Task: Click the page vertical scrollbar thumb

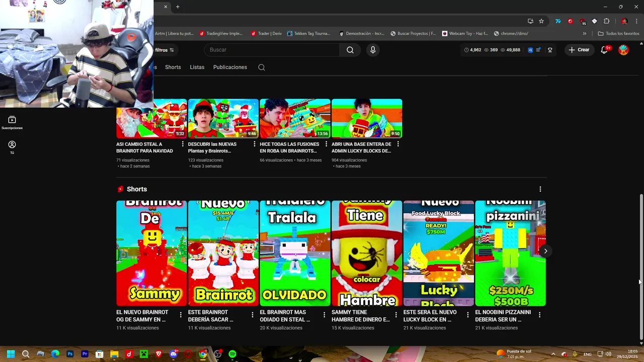Action: click(641, 266)
